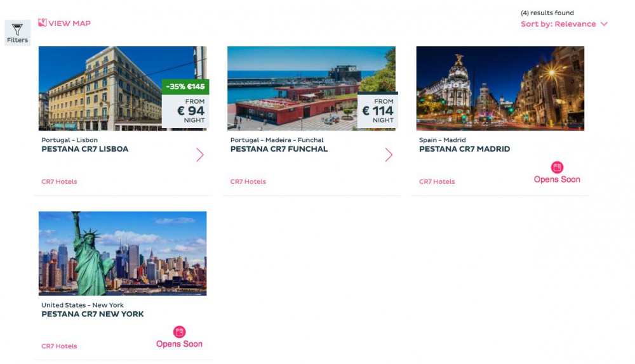
Task: Expand the Sort by Relevance chevron
Action: point(605,24)
